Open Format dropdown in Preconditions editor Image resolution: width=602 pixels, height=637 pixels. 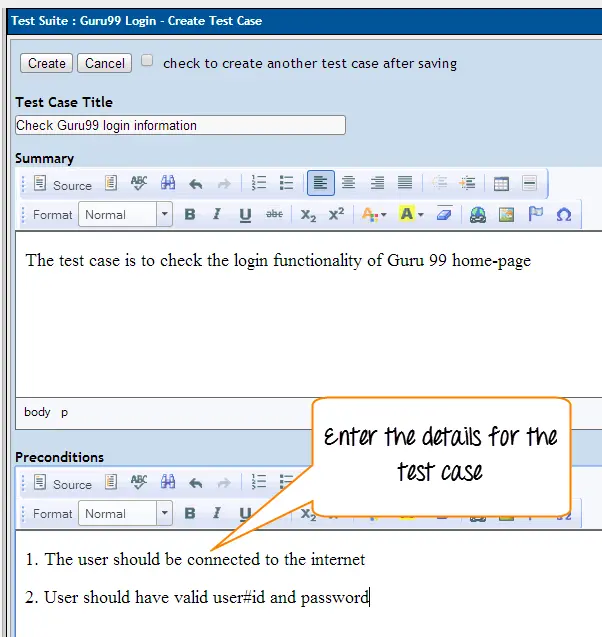click(x=125, y=513)
